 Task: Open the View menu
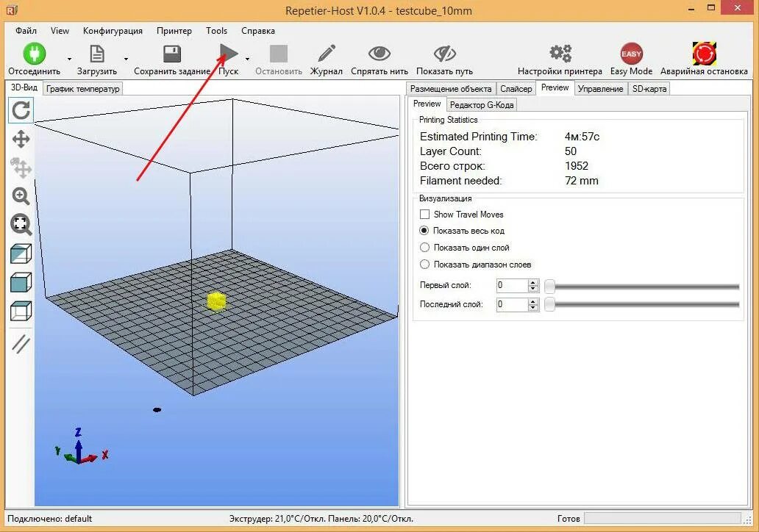(x=60, y=30)
